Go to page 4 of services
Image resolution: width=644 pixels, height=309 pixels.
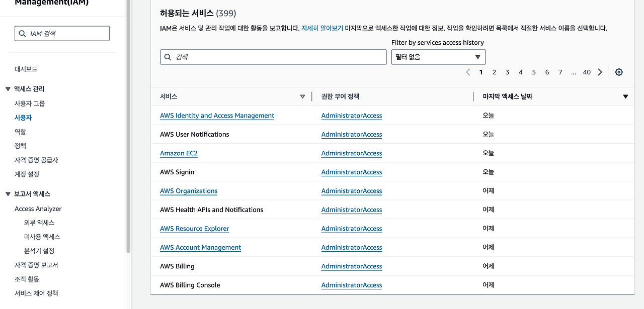coord(521,72)
